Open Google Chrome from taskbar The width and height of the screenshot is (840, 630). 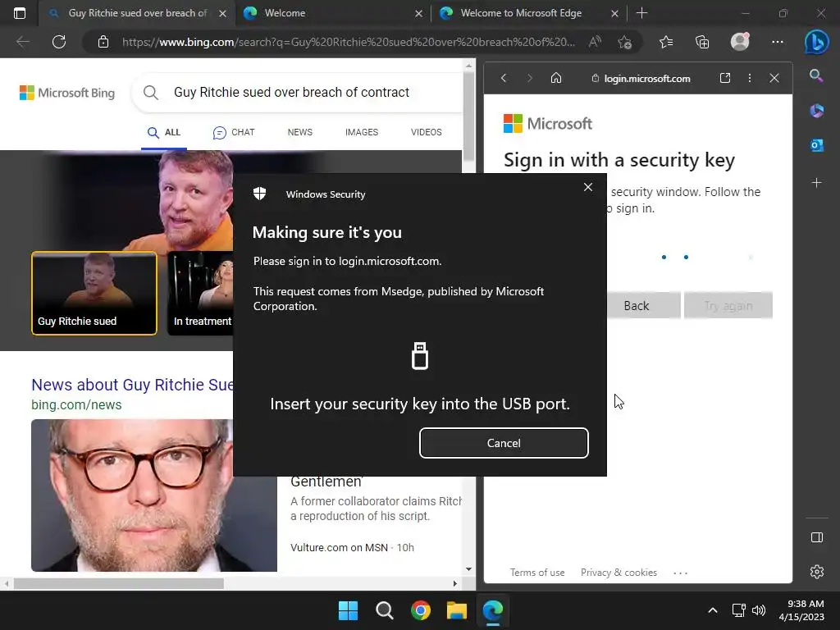[421, 610]
